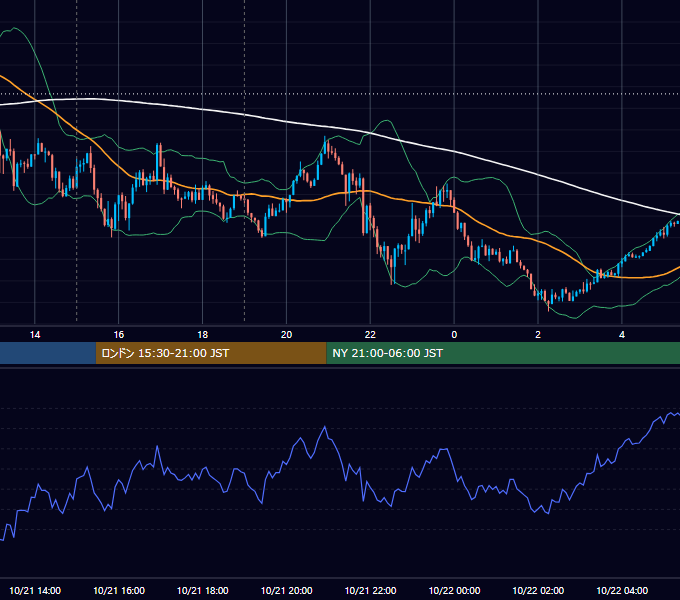This screenshot has width=680, height=600.
Task: Click the '10/22 00:00' label on indicator axis
Action: tap(454, 590)
